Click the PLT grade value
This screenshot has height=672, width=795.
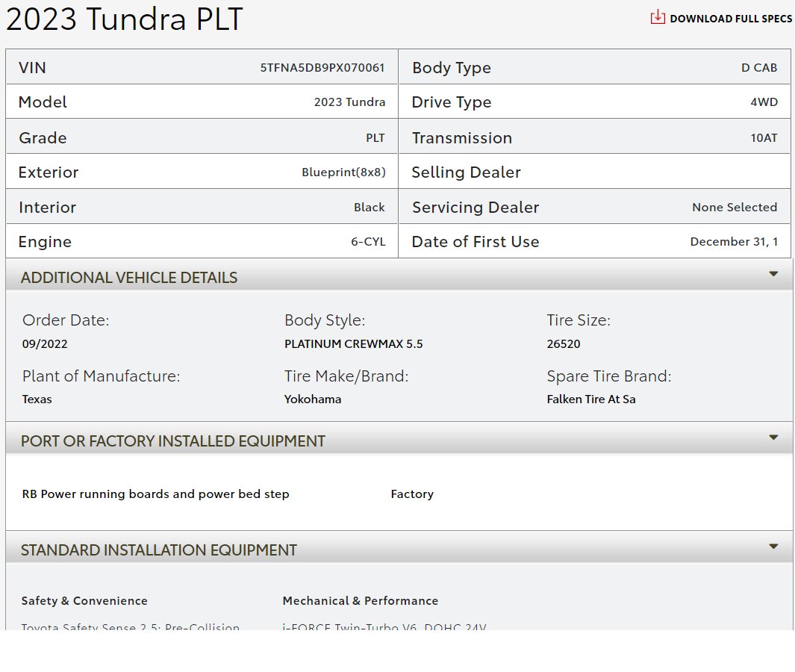[x=375, y=138]
